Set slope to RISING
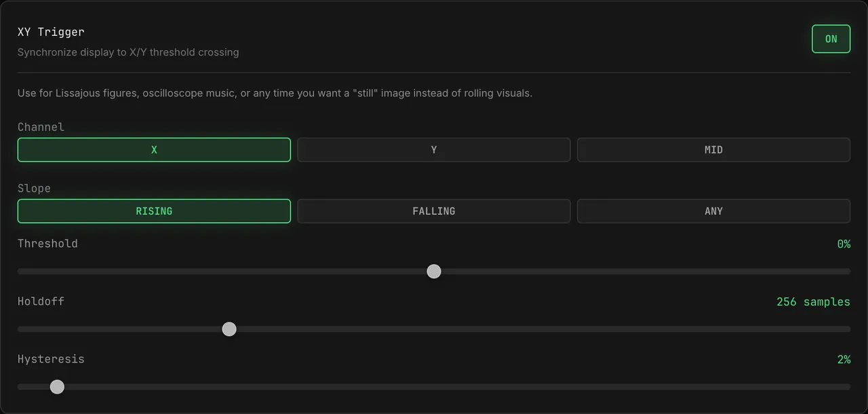The image size is (868, 414). pyautogui.click(x=154, y=211)
